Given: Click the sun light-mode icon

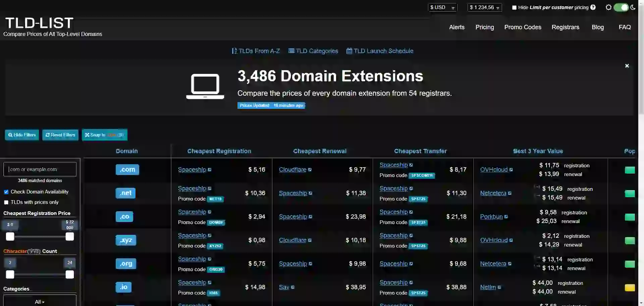Looking at the screenshot, I should [608, 7].
